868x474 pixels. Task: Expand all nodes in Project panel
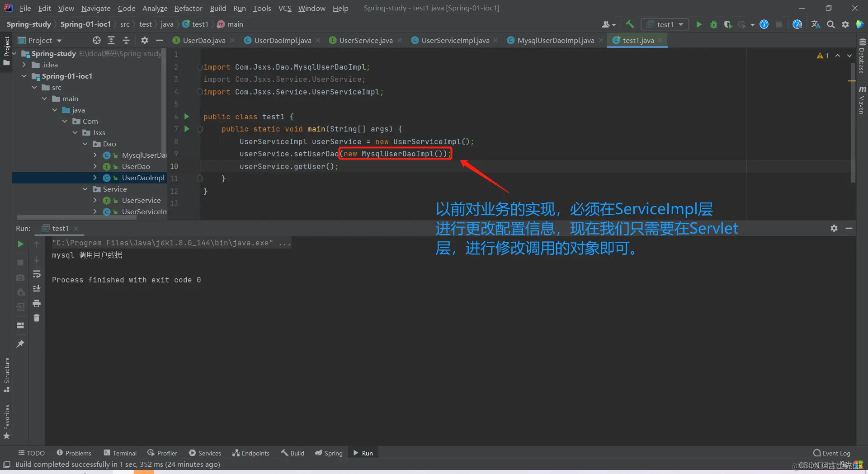[x=111, y=40]
